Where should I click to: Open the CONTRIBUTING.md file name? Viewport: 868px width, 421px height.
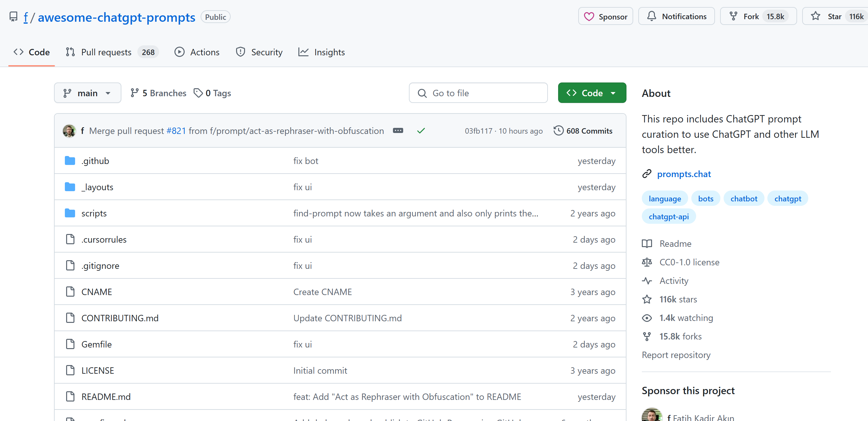point(119,318)
